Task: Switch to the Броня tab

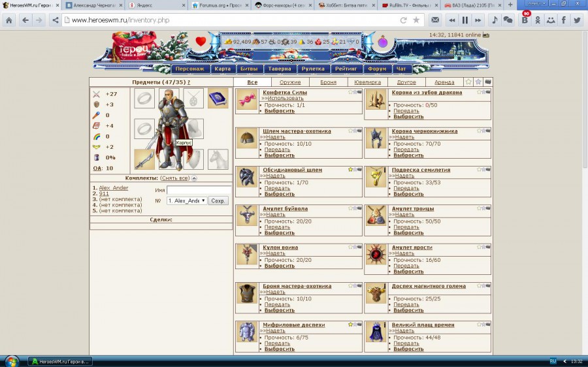Action: point(329,82)
